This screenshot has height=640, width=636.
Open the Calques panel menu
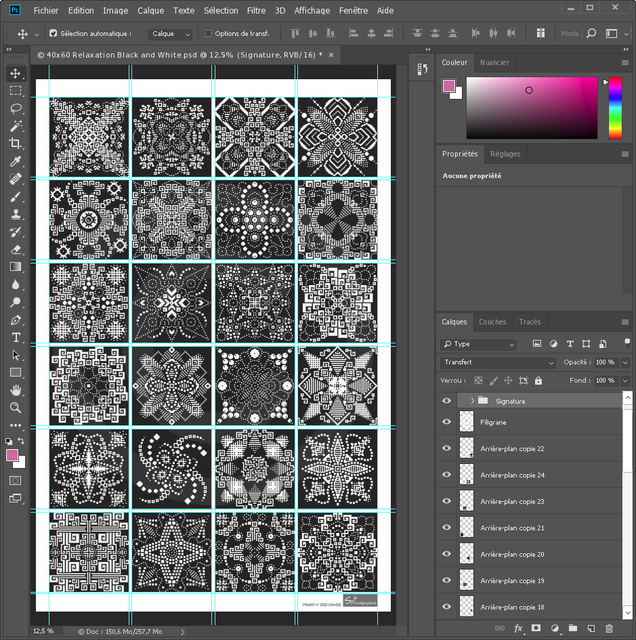point(625,322)
